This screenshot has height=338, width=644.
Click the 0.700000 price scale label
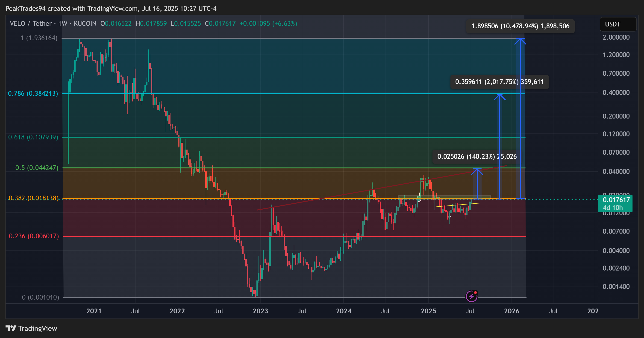pyautogui.click(x=616, y=73)
